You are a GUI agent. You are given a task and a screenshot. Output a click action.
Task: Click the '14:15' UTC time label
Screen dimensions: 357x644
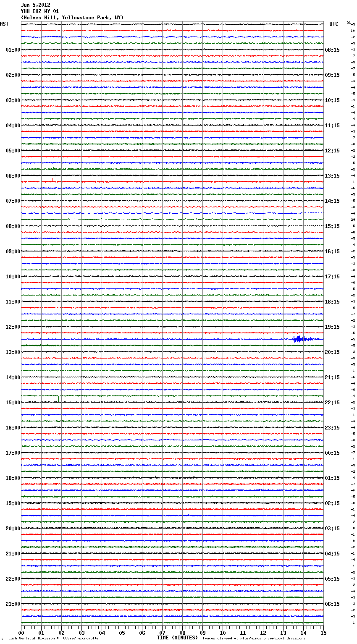(332, 201)
